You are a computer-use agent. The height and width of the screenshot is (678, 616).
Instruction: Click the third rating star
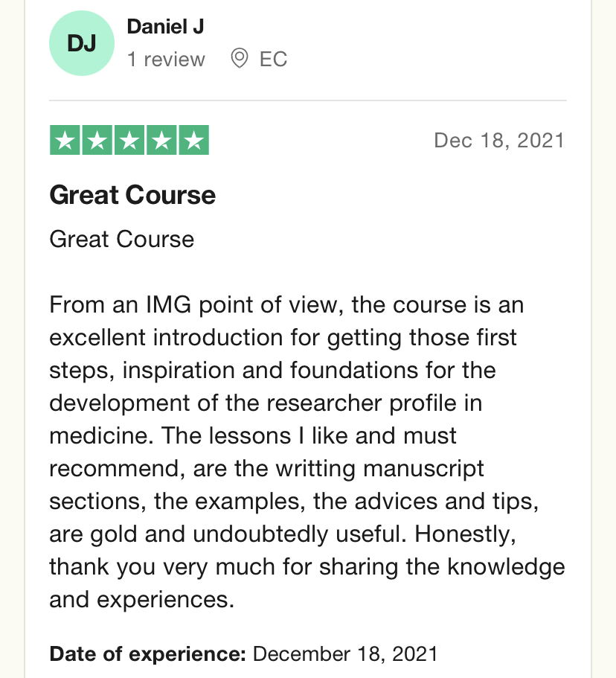(x=129, y=140)
